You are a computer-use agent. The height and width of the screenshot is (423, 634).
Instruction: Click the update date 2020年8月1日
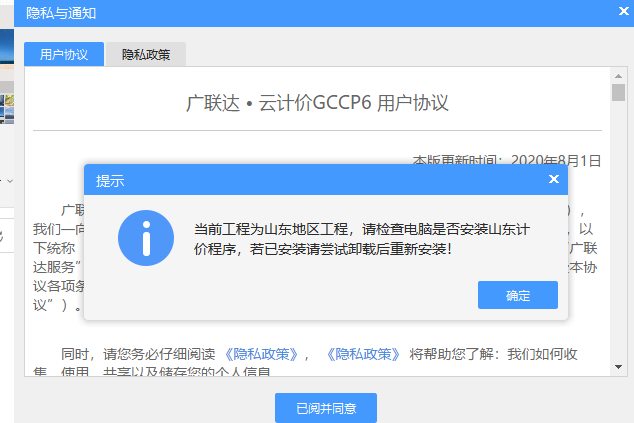pyautogui.click(x=556, y=160)
